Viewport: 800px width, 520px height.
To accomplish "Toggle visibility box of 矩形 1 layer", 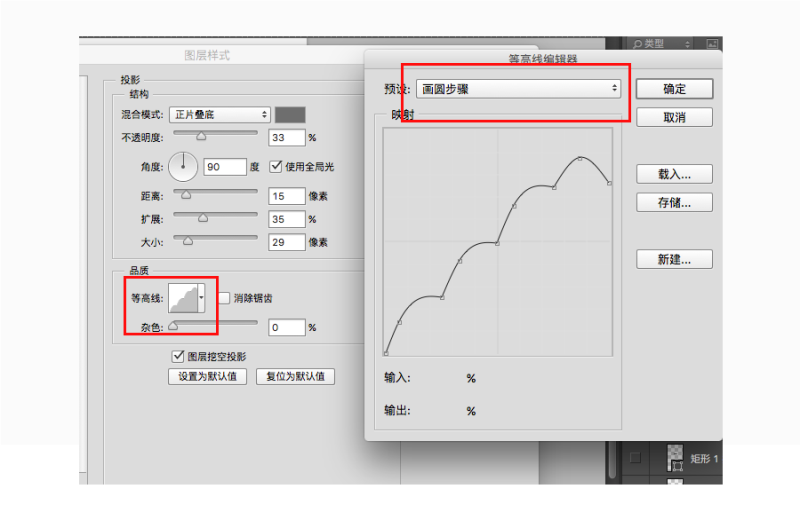I will 635,458.
